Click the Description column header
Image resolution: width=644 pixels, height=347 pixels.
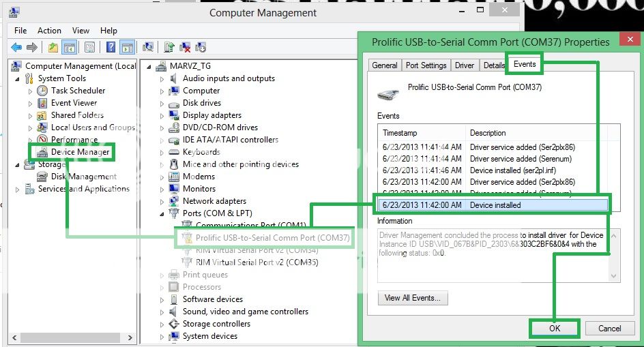(536, 133)
